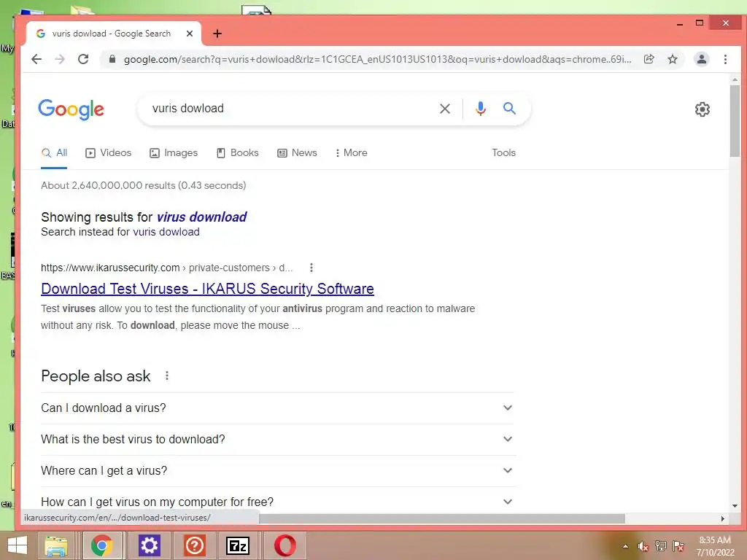Click muted volume icon in tray
747x560 pixels.
[643, 546]
